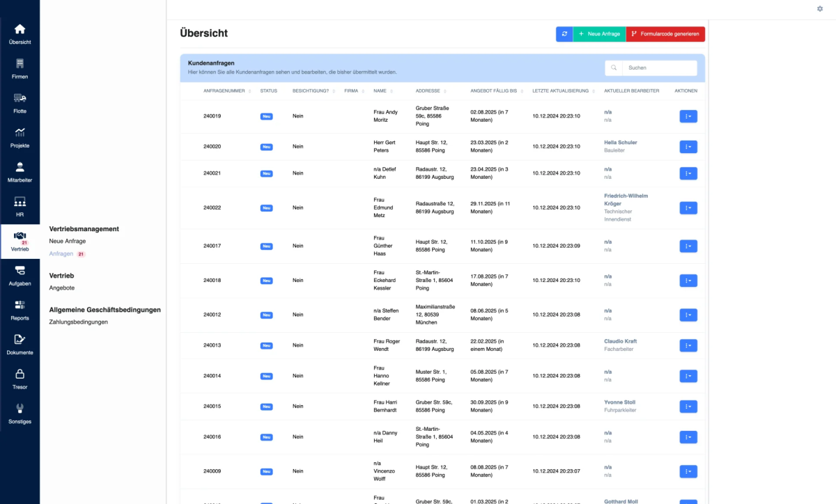
Task: Open actions dropdown for request 240013
Action: click(688, 345)
